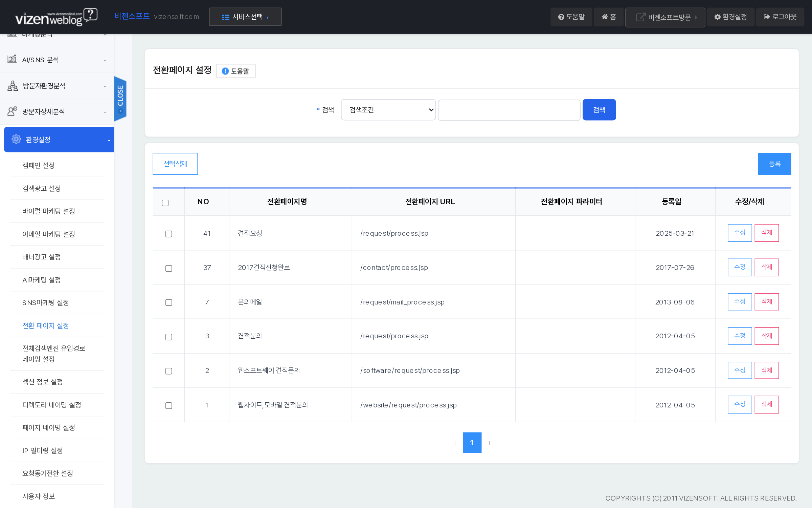Click the blue info icon next to 도움말
The height and width of the screenshot is (508, 812).
(x=225, y=71)
